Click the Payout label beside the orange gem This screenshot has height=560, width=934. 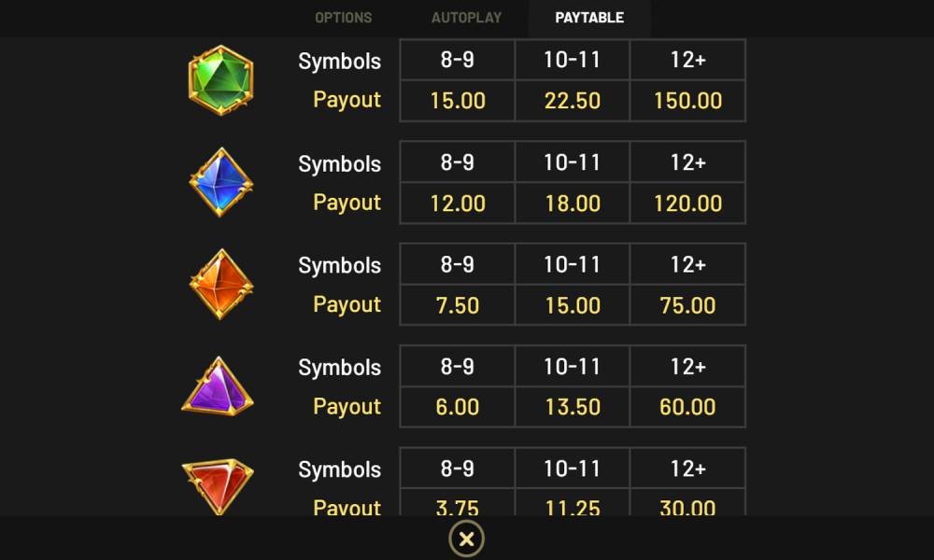[347, 304]
